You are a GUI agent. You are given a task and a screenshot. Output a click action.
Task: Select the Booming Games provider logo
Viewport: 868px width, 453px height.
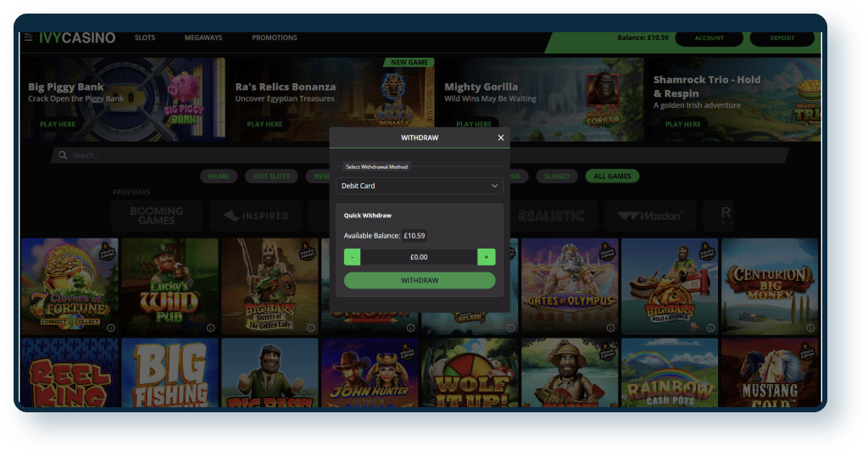click(x=157, y=216)
